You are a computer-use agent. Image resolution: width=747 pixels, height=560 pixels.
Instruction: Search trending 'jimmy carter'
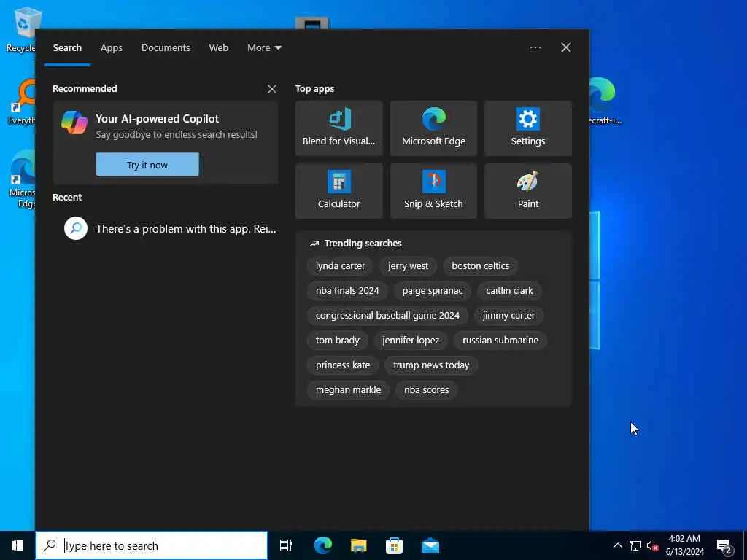coord(508,315)
